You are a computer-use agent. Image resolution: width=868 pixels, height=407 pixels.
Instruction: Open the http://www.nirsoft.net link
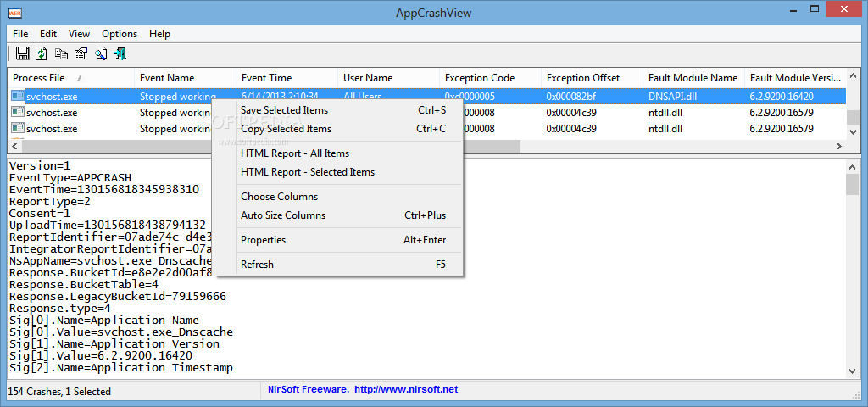406,390
